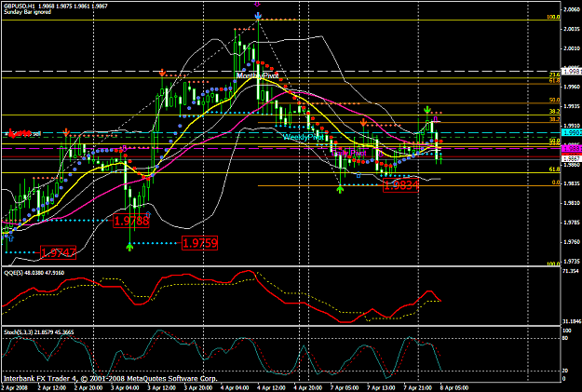The height and width of the screenshot is (392, 582).
Task: Click the 1.9760 price axis value
Action: pyautogui.click(x=572, y=242)
